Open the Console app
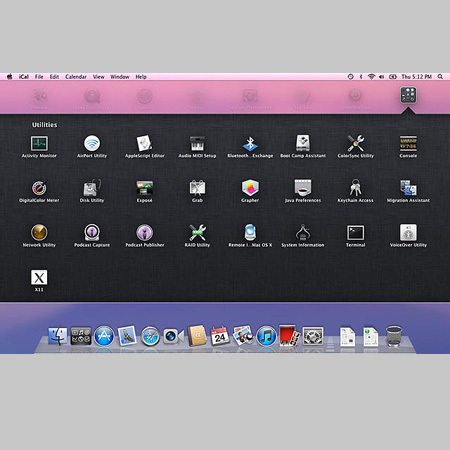Screen dimensions: 450x450 click(x=408, y=144)
